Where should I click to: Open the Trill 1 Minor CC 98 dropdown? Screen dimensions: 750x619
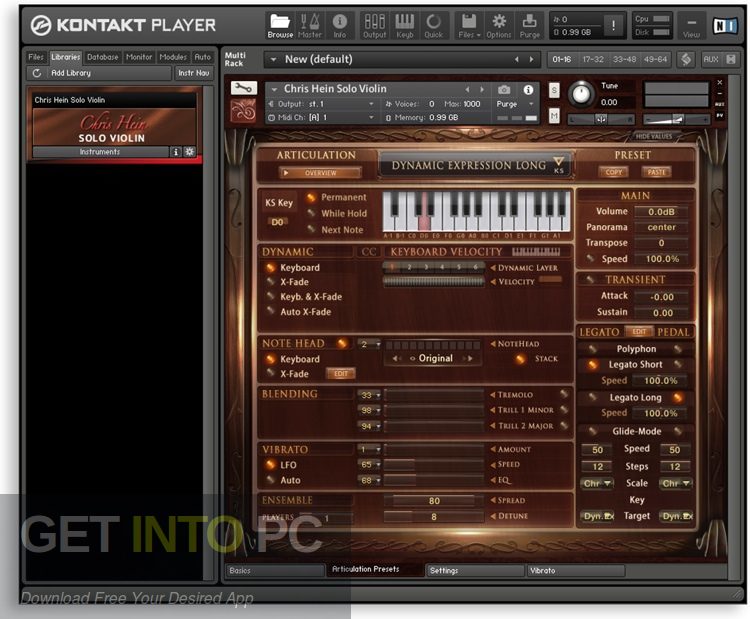(369, 410)
